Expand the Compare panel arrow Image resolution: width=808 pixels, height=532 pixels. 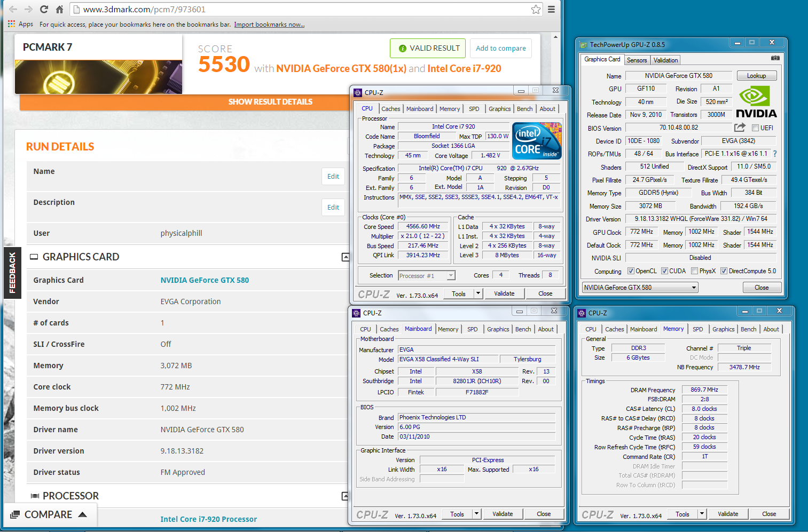coord(82,514)
